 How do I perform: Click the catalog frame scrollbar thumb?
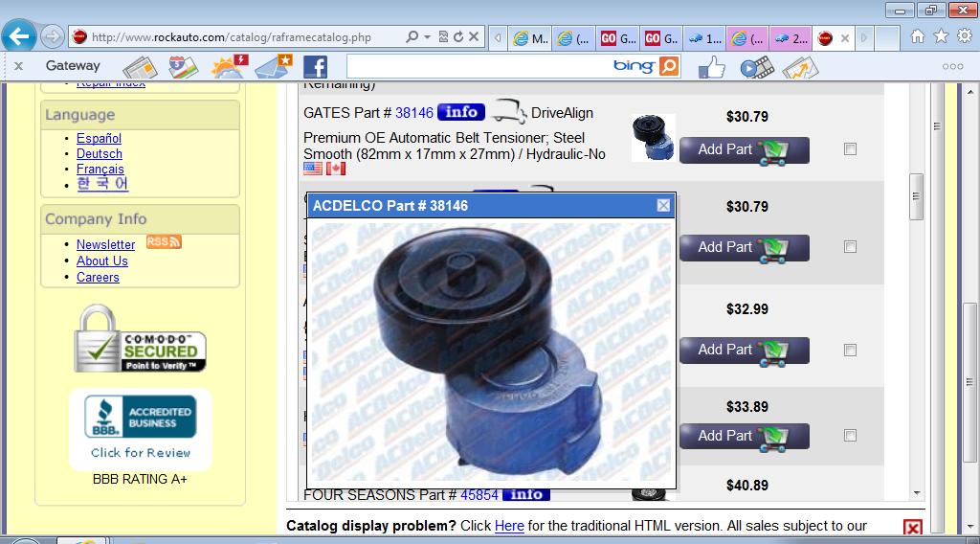[916, 196]
